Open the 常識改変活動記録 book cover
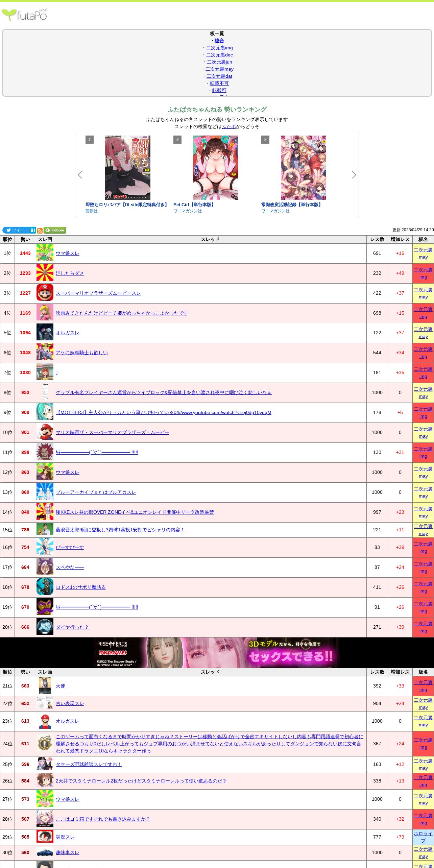Viewport: 434px width, 868px height. point(304,168)
